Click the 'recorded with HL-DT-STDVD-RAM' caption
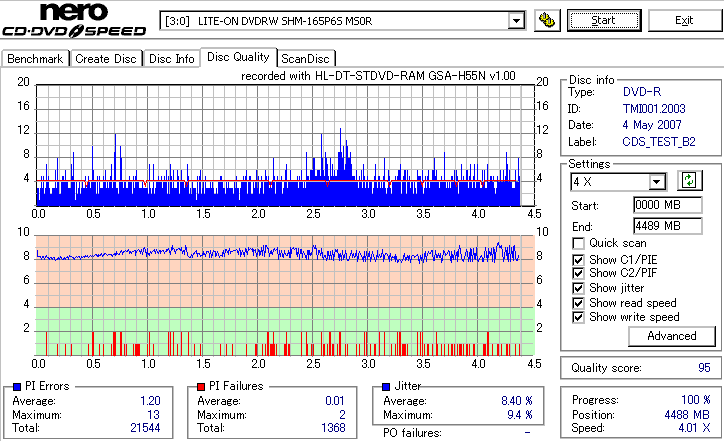The image size is (724, 441). coord(378,76)
